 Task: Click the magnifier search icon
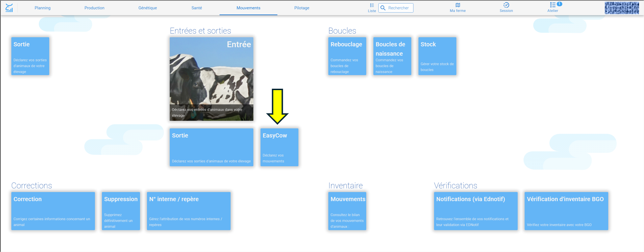[383, 8]
